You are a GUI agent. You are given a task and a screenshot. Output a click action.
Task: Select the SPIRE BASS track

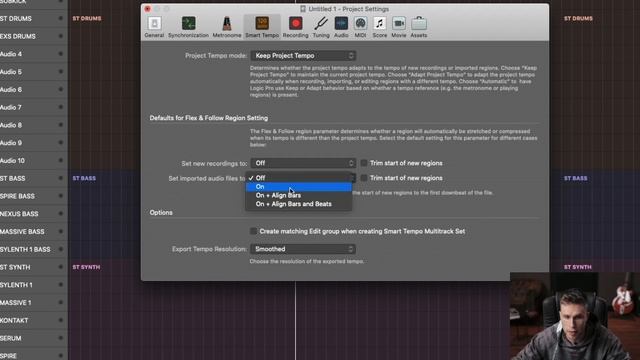pos(33,196)
